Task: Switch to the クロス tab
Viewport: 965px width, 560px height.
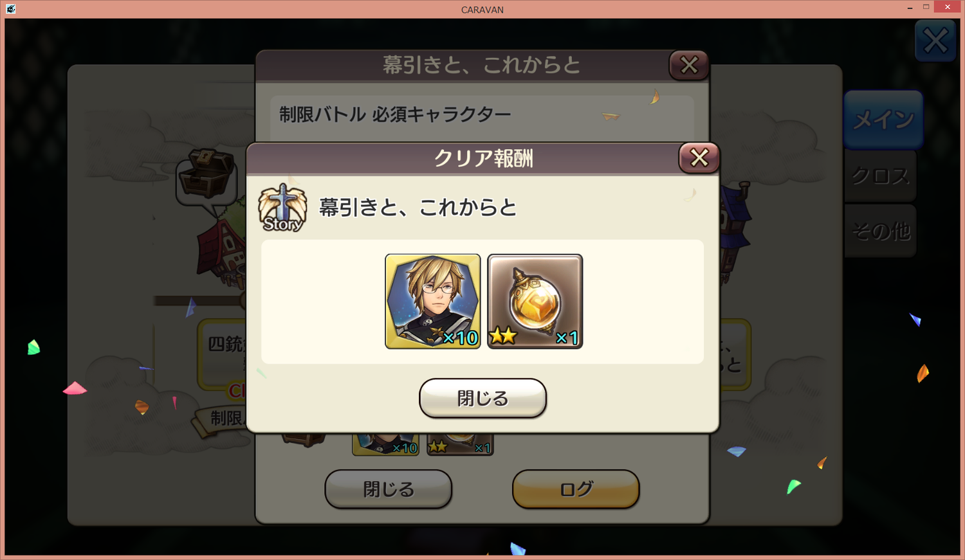Action: (x=880, y=176)
